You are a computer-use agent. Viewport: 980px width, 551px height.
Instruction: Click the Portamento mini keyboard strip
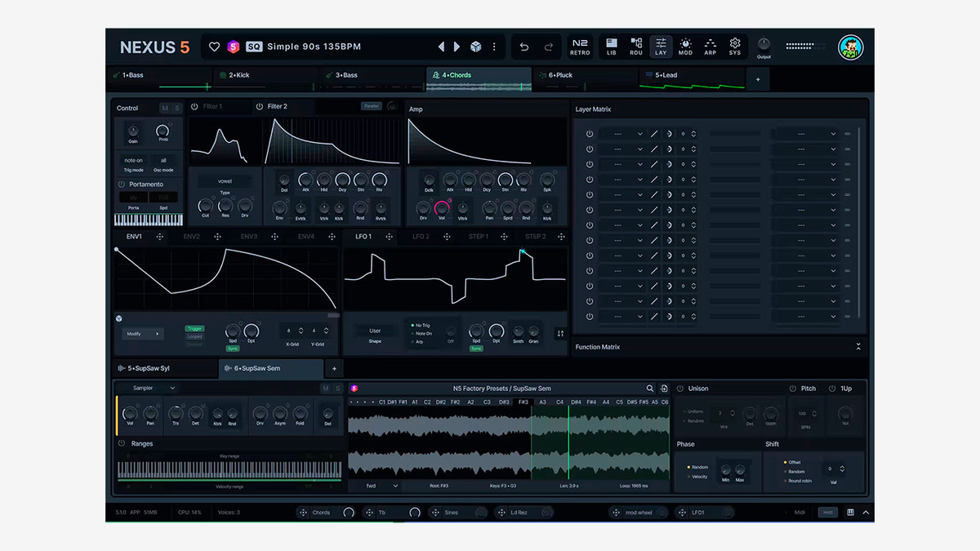148,220
